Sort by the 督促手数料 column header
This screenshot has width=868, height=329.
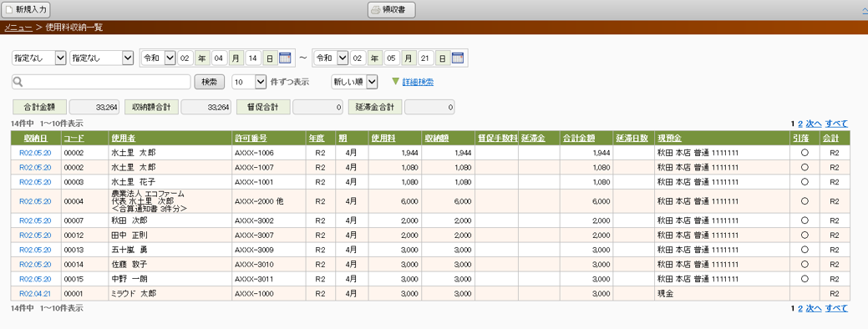(497, 139)
